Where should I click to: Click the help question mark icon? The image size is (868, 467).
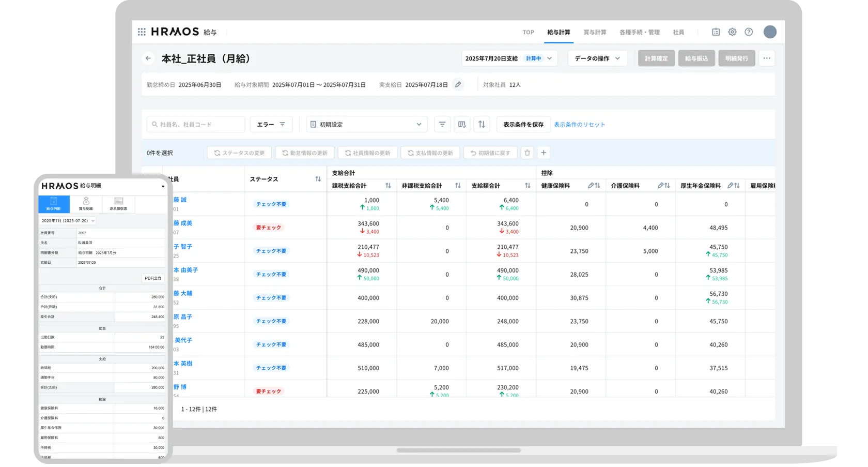click(749, 32)
